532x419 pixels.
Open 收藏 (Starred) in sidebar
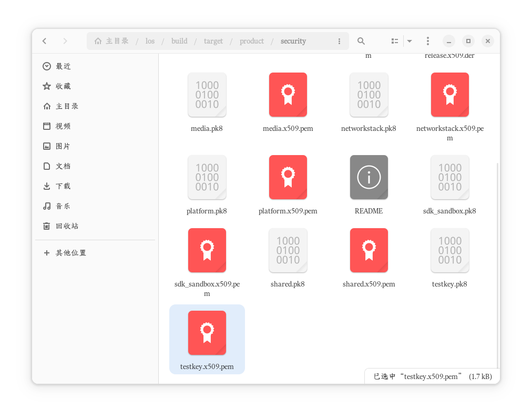click(95, 86)
